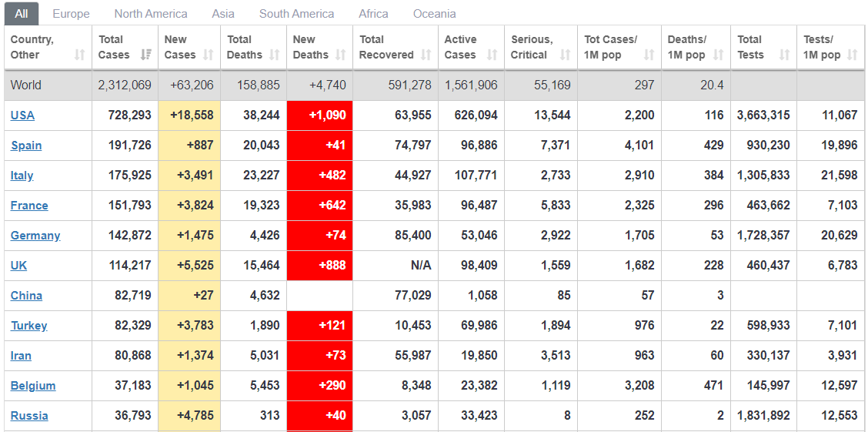Image resolution: width=868 pixels, height=432 pixels.
Task: Switch to the Europe tab
Action: [x=71, y=14]
